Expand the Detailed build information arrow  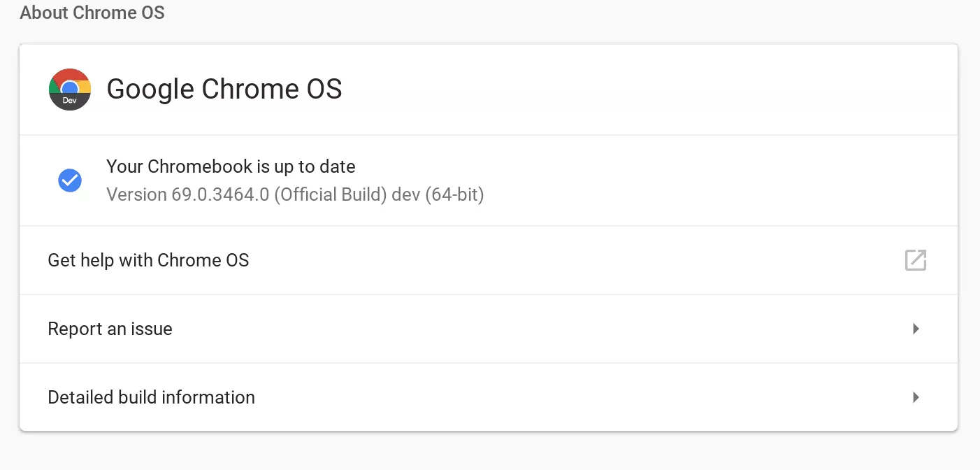tap(916, 397)
